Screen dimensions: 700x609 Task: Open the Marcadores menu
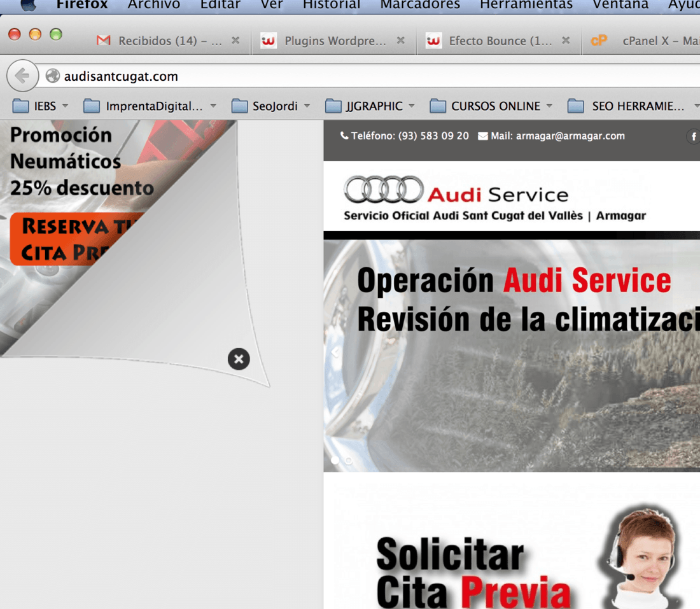pyautogui.click(x=420, y=5)
